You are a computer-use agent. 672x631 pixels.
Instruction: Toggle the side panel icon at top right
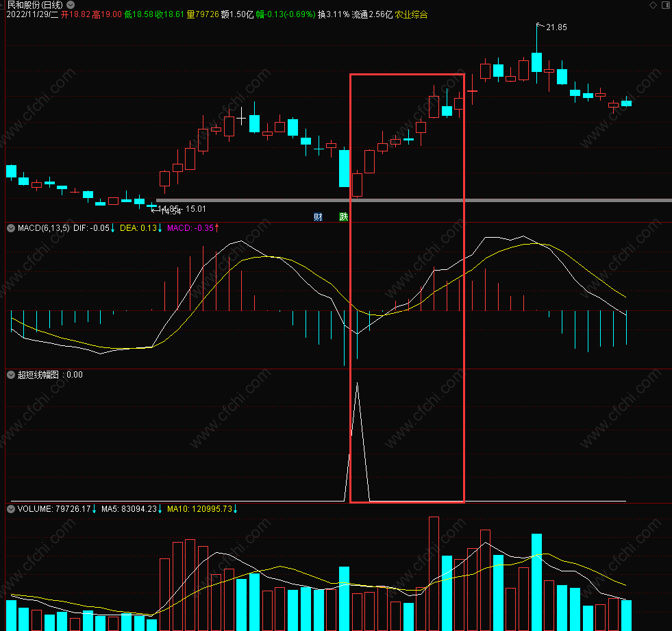tap(666, 5)
